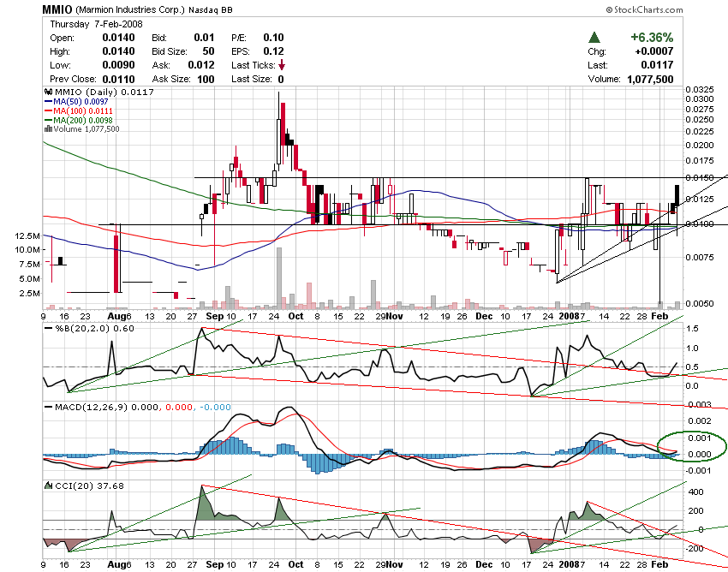Screen dimensions: 728x572
Task: Click the candlestick icon before MMIO (Daily)
Action: (x=47, y=92)
